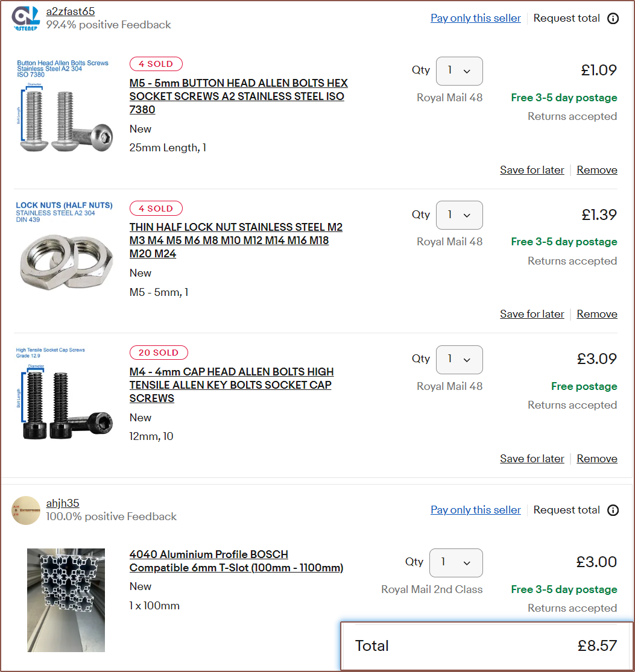This screenshot has height=672, width=635.
Task: Expand quantity dropdown for 4040 aluminium profile
Action: [x=456, y=562]
